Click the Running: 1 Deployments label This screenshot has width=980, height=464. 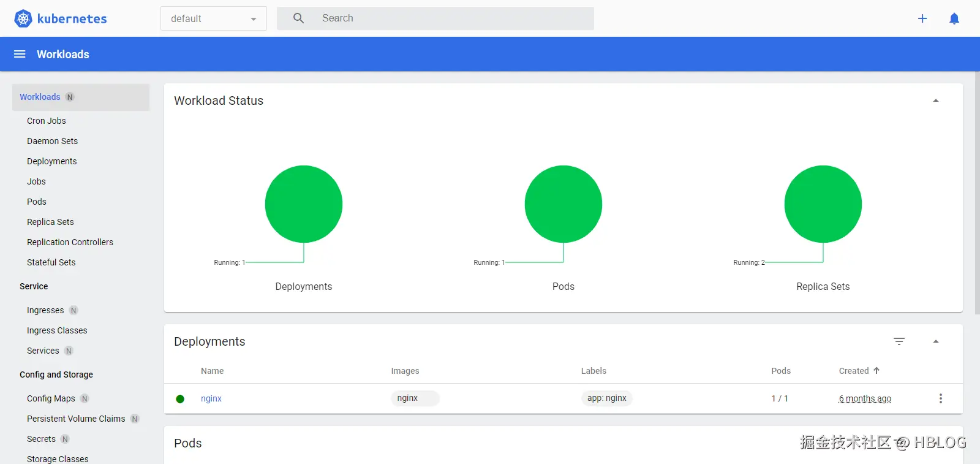230,262
